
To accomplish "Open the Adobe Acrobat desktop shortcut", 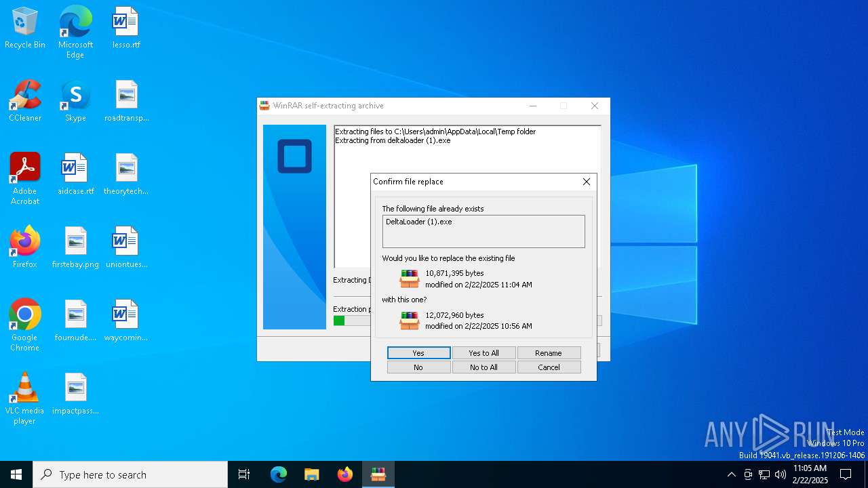I will [25, 179].
